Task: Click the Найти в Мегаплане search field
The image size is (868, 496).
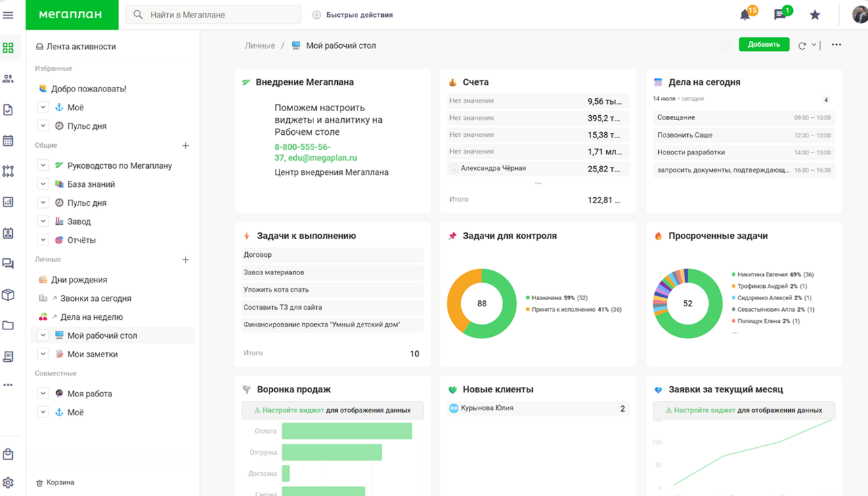Action: (212, 14)
